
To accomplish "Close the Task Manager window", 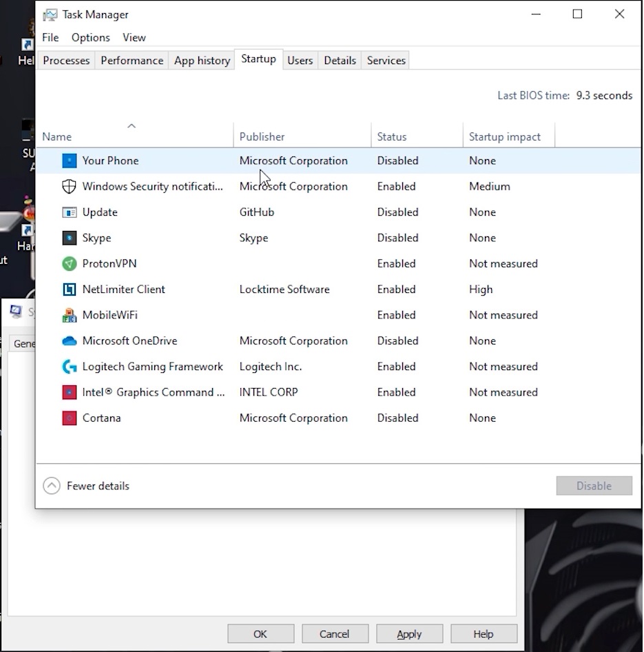I will tap(619, 14).
